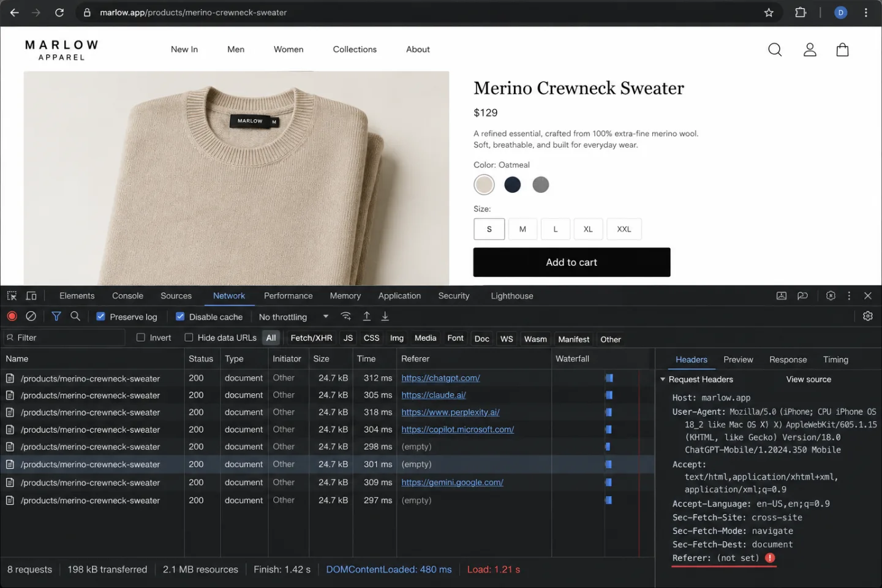The height and width of the screenshot is (588, 882).
Task: Open the network conditions wifi icon
Action: [346, 316]
